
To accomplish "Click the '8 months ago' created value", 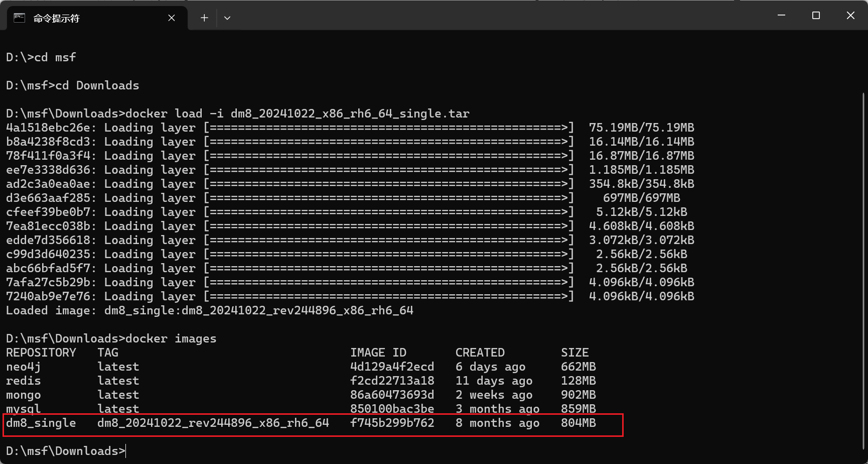I will tap(498, 423).
